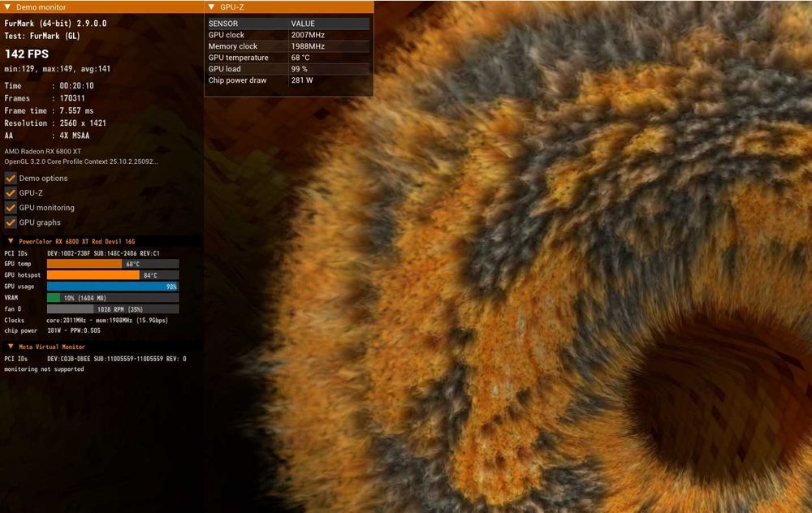The image size is (812, 513).
Task: Select the GPU clock sensor row
Action: 288,35
